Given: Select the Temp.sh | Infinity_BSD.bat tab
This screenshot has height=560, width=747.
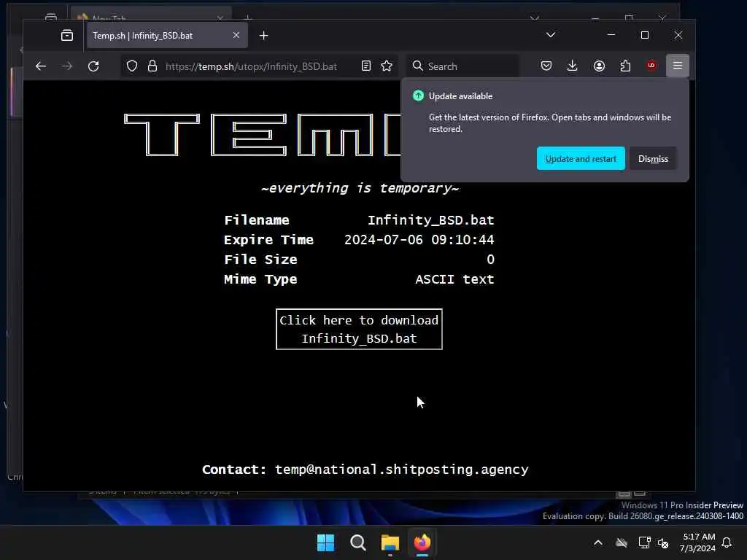Looking at the screenshot, I should 167,35.
